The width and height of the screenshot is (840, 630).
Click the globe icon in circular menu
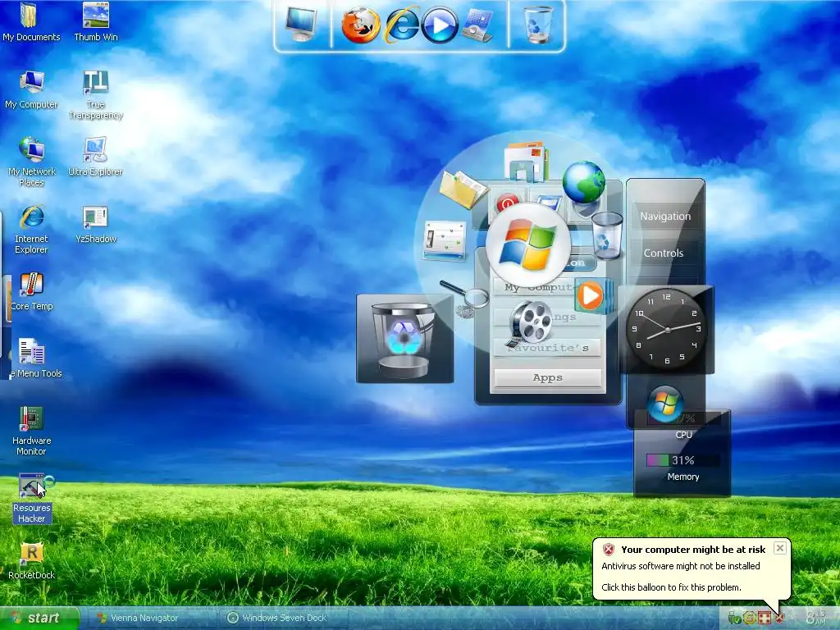[x=584, y=183]
